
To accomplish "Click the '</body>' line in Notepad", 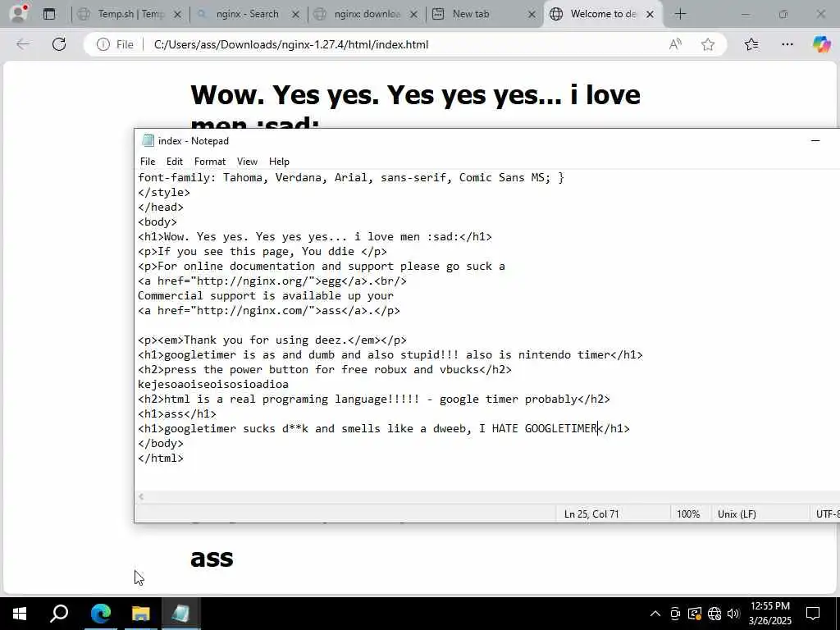I will point(161,443).
